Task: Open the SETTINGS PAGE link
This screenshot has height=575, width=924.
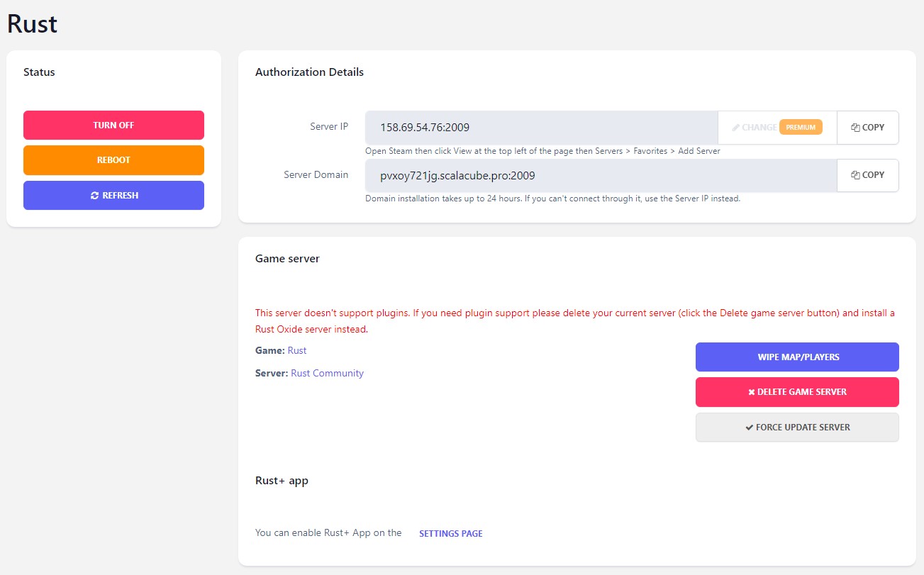Action: click(451, 533)
